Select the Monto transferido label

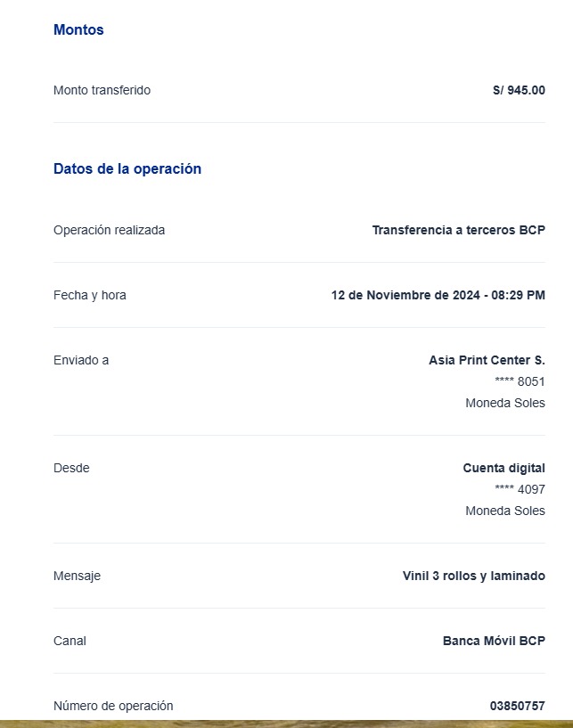(x=102, y=90)
